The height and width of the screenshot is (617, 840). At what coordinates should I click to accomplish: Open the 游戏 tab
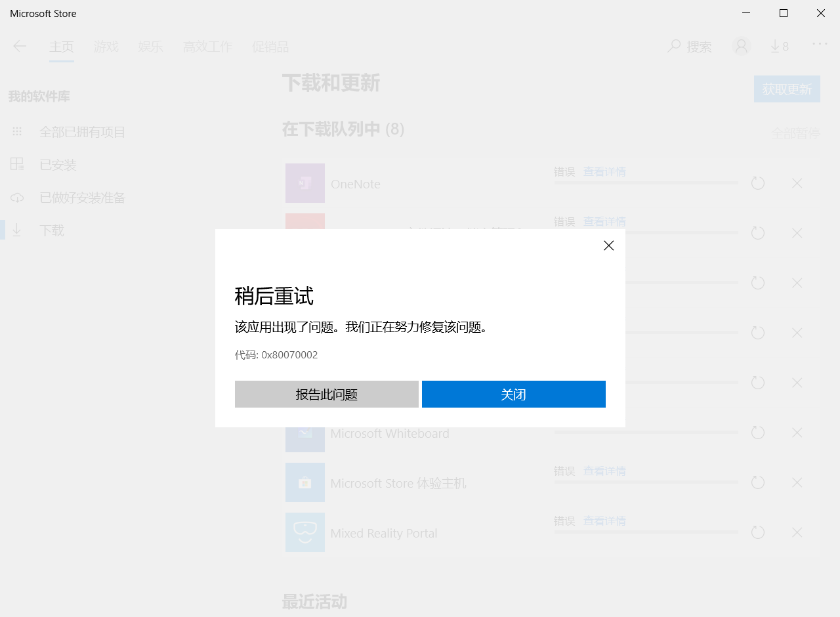click(106, 47)
